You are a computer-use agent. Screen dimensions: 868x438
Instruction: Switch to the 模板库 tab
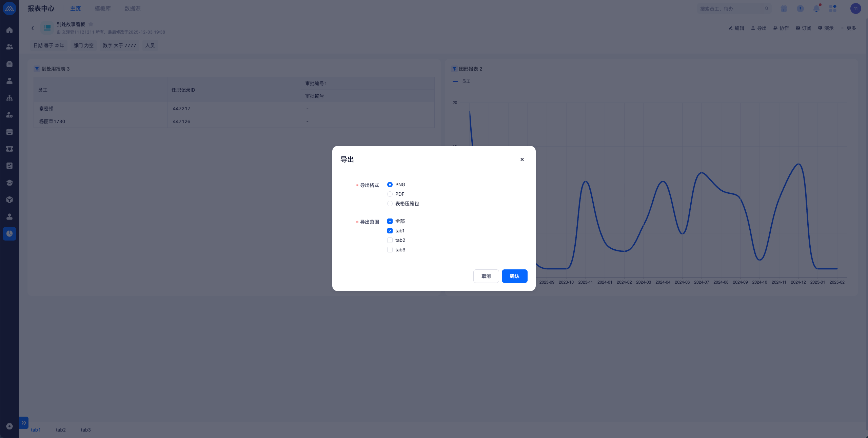click(102, 8)
